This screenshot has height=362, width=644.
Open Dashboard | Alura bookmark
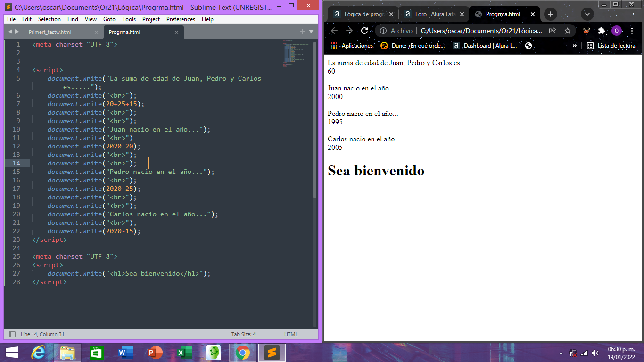(485, 46)
